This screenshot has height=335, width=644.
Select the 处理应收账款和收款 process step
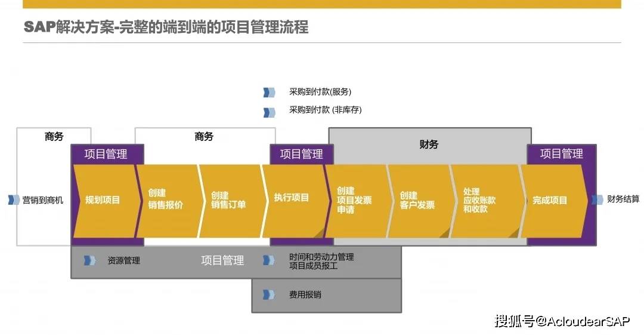[x=485, y=201]
